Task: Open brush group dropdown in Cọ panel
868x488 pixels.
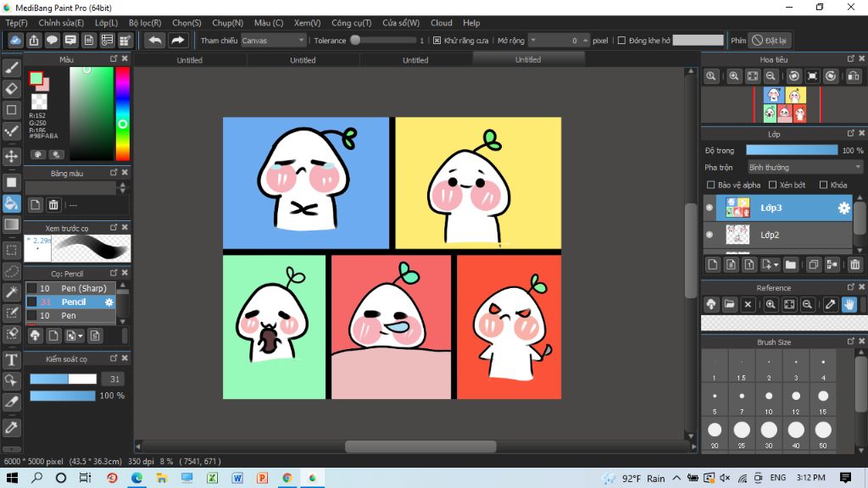Action: click(81, 335)
